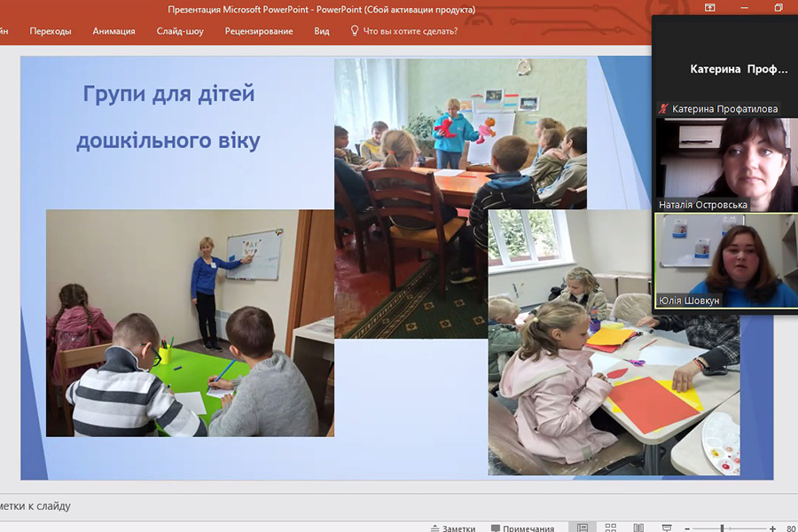Open the Переходы ribbon tab

pyautogui.click(x=51, y=31)
